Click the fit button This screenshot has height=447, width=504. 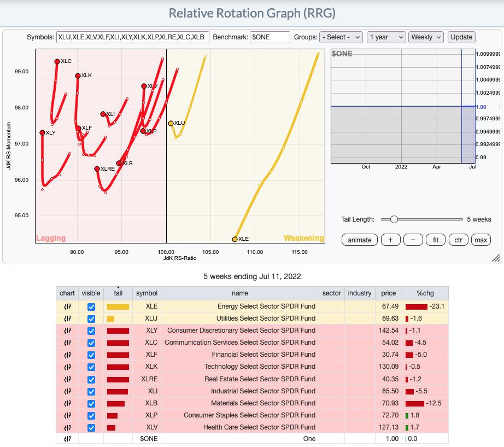(x=436, y=240)
